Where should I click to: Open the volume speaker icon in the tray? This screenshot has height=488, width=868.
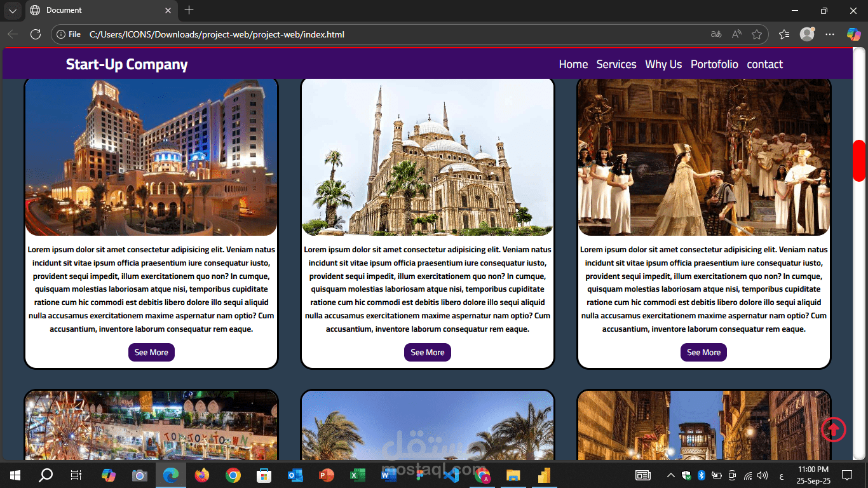pos(763,475)
